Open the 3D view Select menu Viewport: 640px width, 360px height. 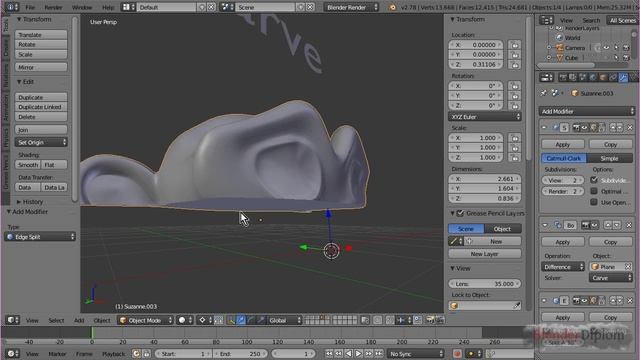pos(56,320)
